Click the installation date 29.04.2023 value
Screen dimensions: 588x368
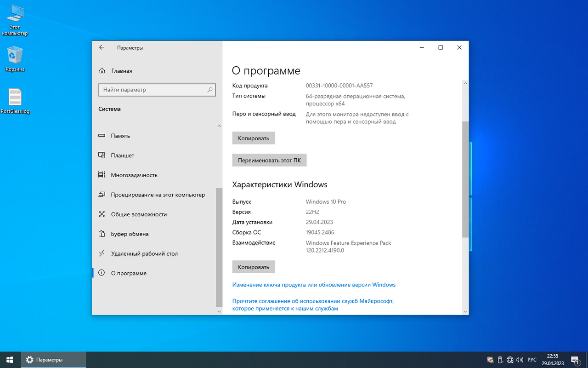tap(319, 222)
